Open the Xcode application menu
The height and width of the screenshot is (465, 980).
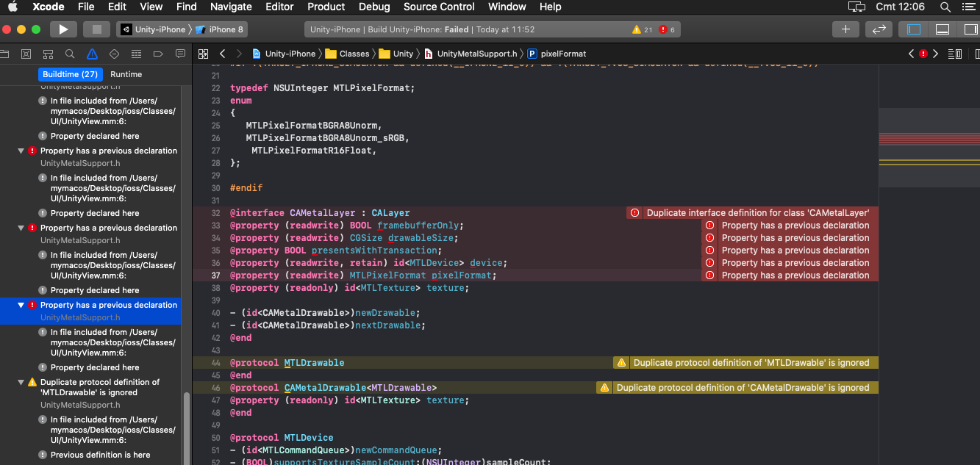pyautogui.click(x=48, y=7)
